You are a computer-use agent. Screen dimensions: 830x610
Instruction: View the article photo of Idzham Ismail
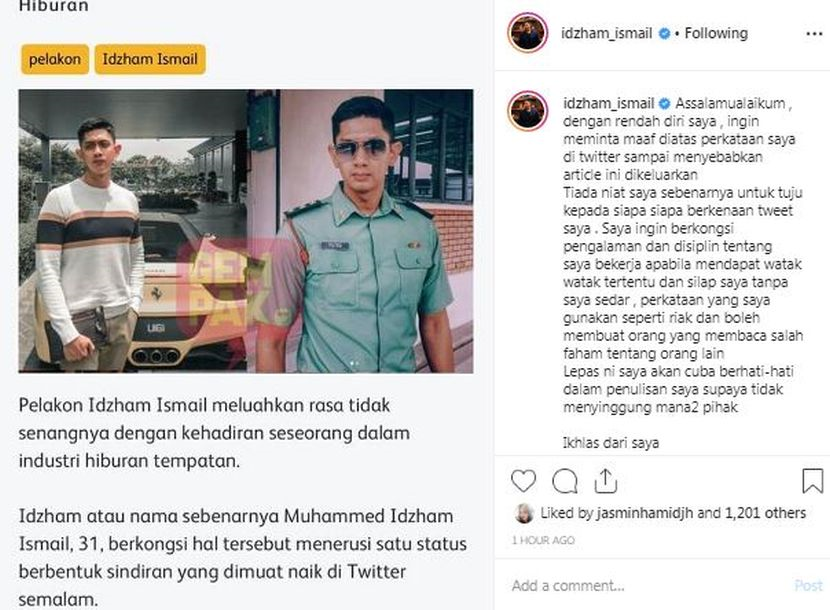pos(246,231)
